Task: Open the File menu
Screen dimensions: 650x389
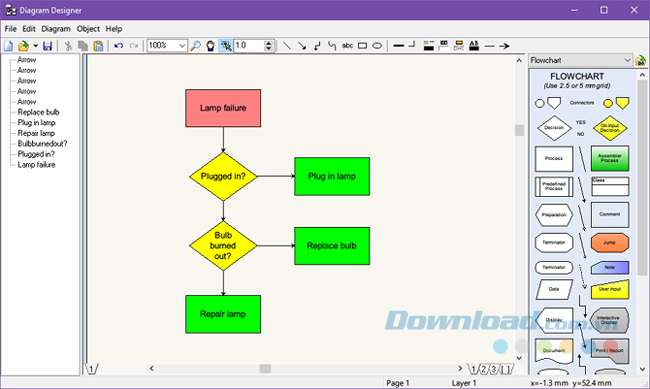Action: (x=10, y=29)
